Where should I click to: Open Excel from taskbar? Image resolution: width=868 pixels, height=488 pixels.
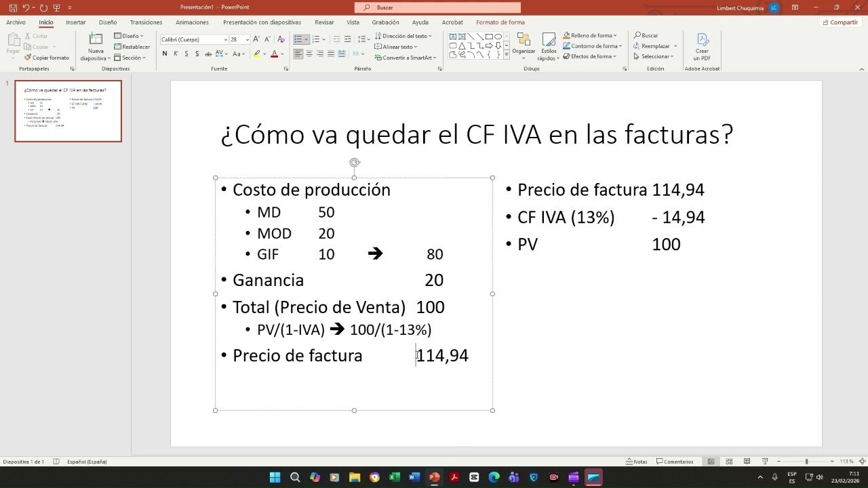[394, 477]
